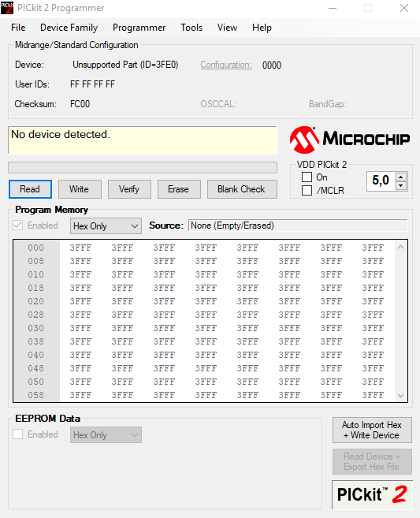Click the Read button
Image resolution: width=420 pixels, height=518 pixels.
click(30, 189)
